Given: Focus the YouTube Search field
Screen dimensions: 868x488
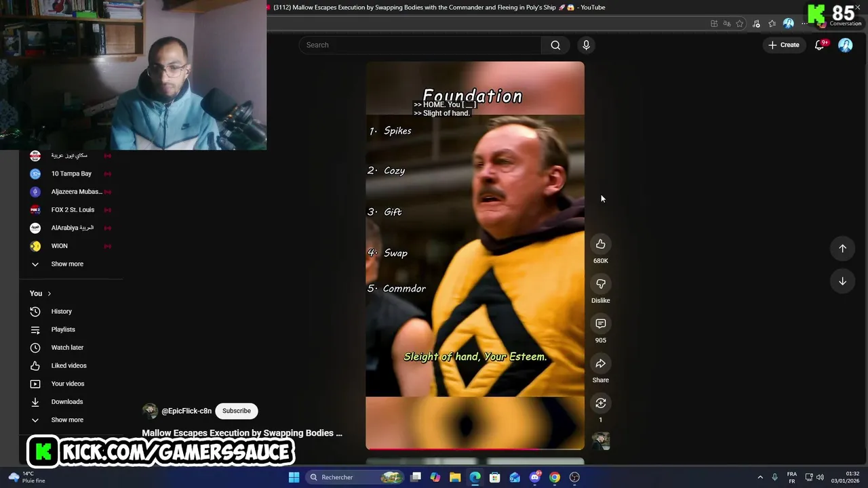Looking at the screenshot, I should click(420, 45).
